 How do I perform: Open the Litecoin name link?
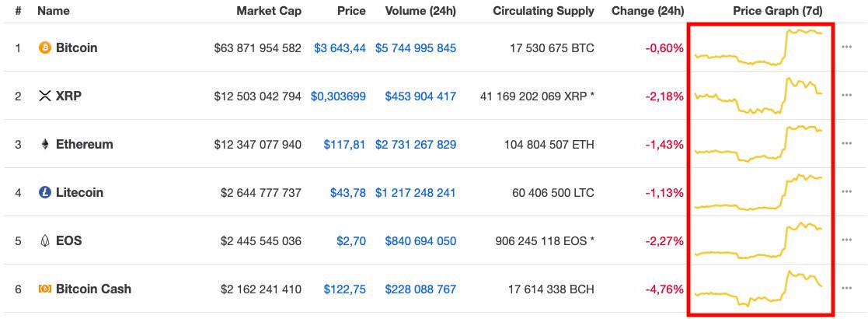coord(79,193)
